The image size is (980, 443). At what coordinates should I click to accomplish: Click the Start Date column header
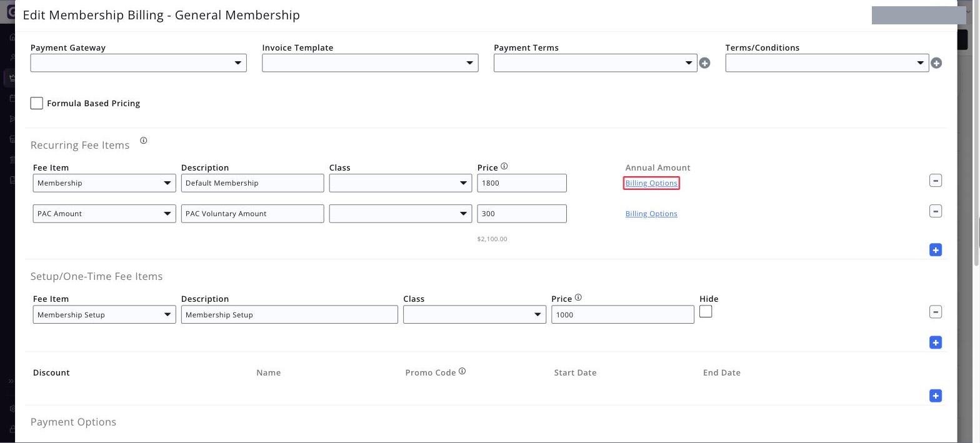(575, 372)
